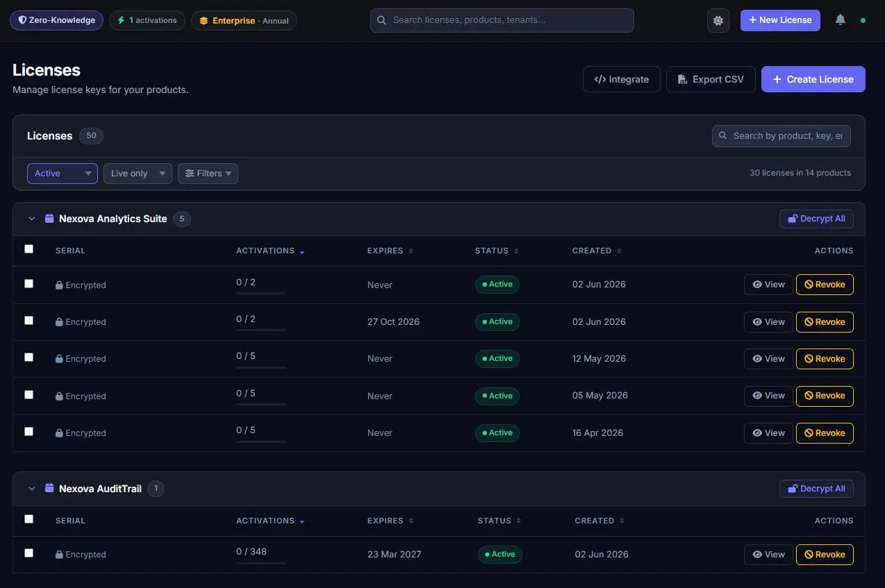Open the Active status filter dropdown

(x=63, y=174)
